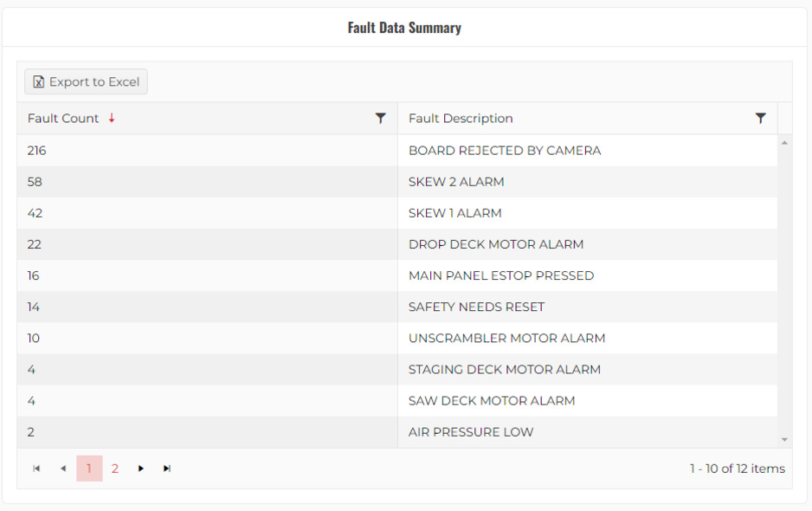This screenshot has width=812, height=511.
Task: Click the DROP DECK MOTOR ALARM row
Action: click(496, 244)
